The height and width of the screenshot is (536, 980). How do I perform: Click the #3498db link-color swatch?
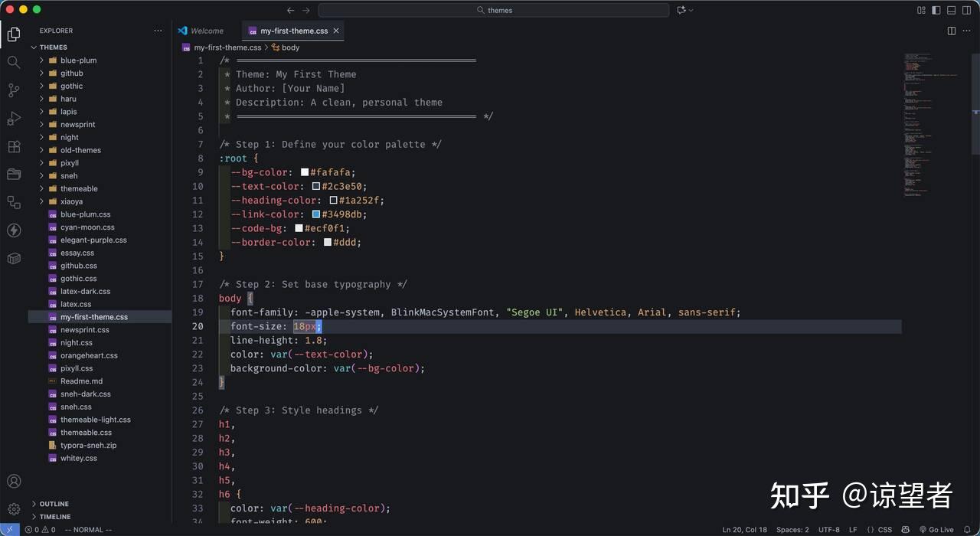click(x=316, y=214)
